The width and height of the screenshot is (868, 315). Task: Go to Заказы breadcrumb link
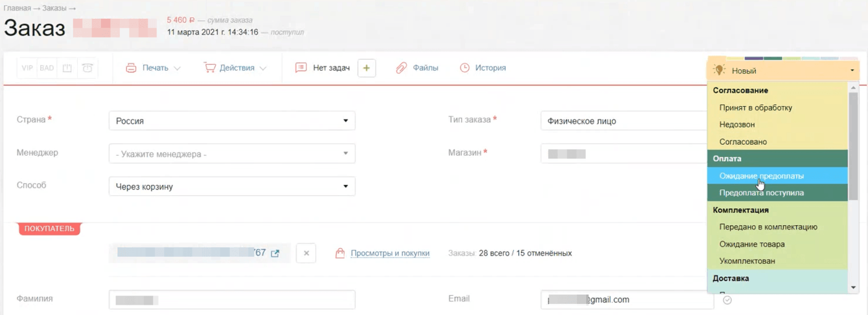pyautogui.click(x=54, y=8)
